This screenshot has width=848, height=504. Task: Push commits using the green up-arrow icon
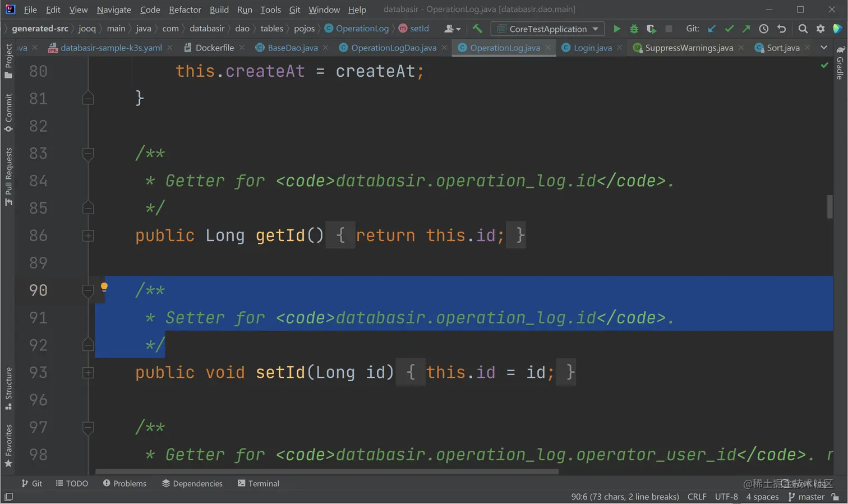(746, 29)
